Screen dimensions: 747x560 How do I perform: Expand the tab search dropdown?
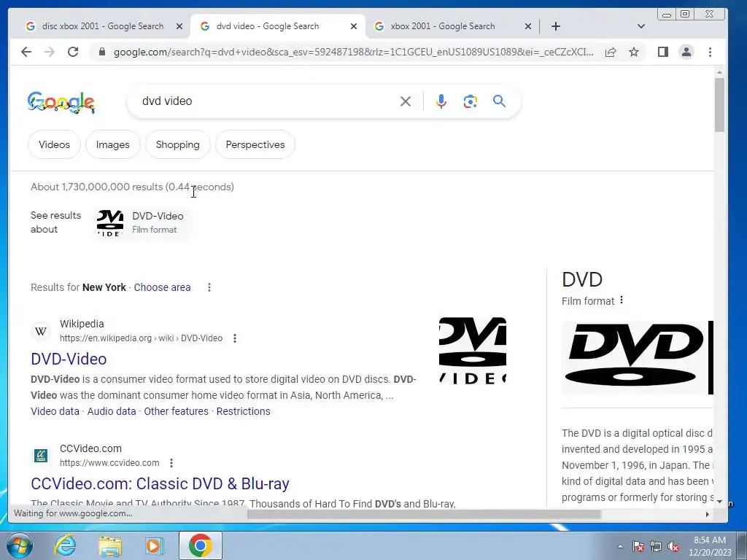(640, 27)
